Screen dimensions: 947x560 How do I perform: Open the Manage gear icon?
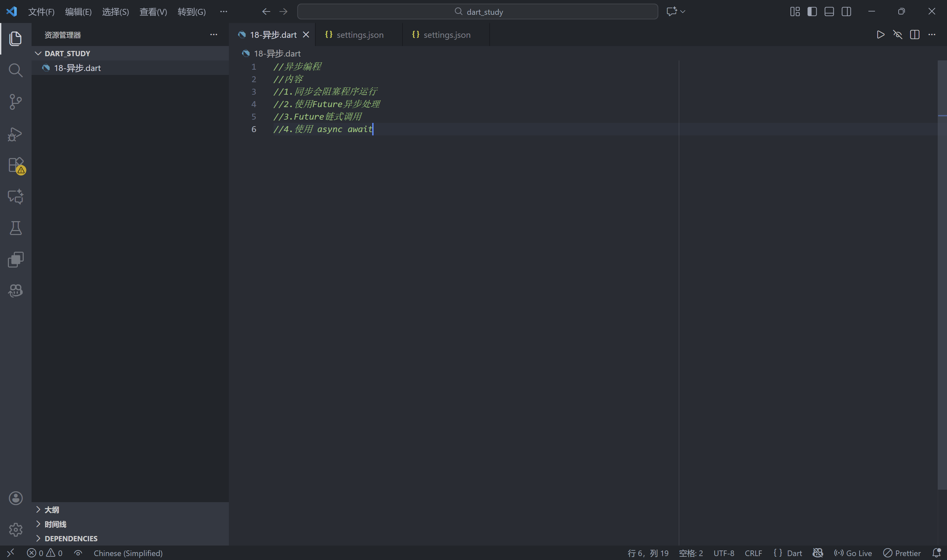15,529
